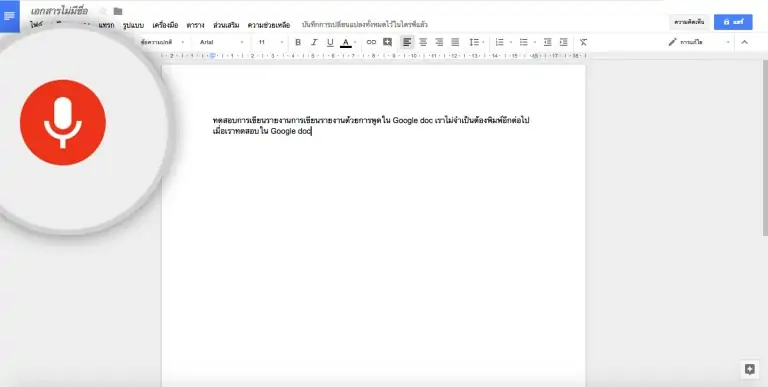Toggle italic formatting
The width and height of the screenshot is (768, 387).
pyautogui.click(x=314, y=43)
